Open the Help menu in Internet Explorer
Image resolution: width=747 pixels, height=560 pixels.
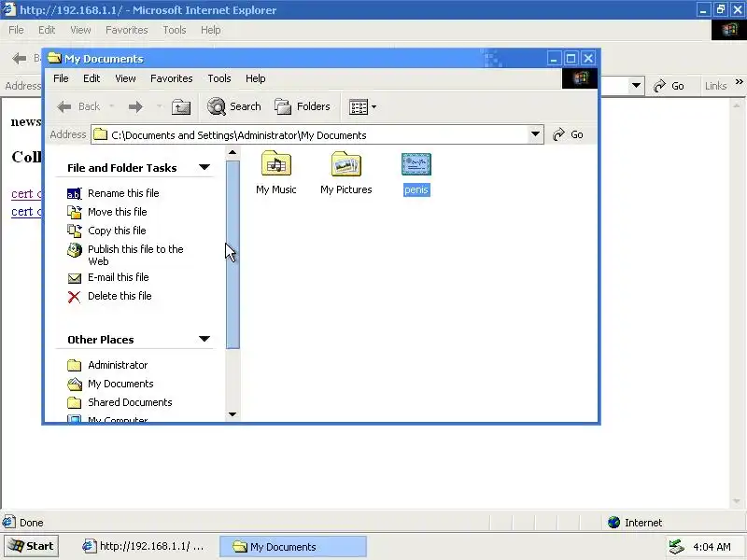[211, 30]
